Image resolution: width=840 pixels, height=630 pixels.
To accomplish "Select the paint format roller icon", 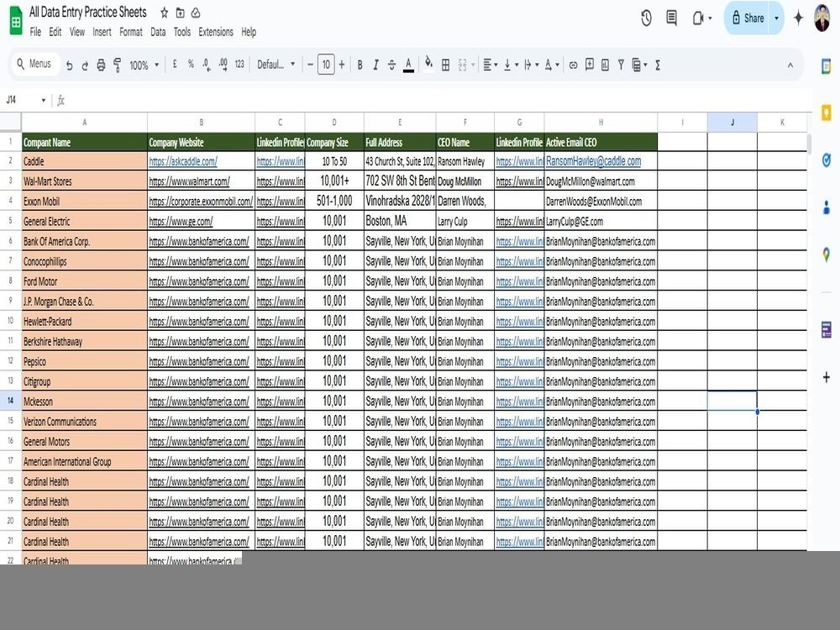I will point(117,66).
